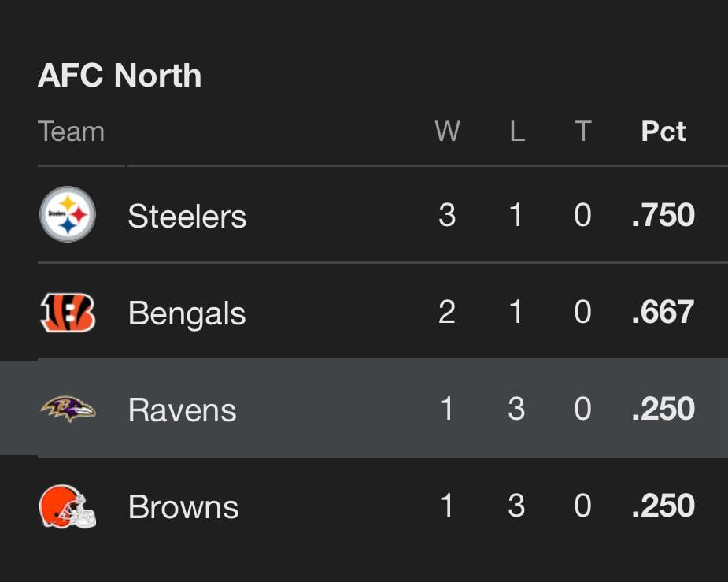
Task: Select the Browns team logo
Action: pyautogui.click(x=67, y=506)
